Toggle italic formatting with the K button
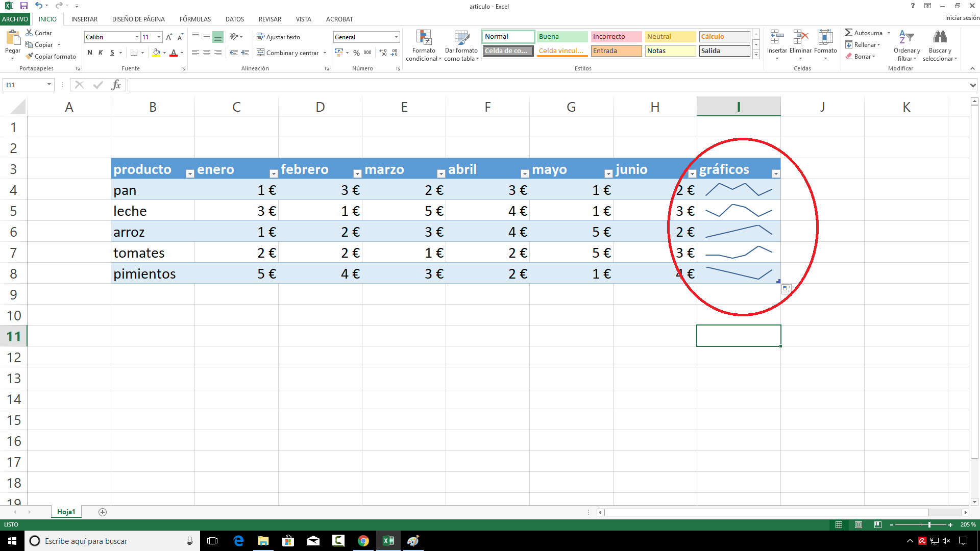The height and width of the screenshot is (551, 980). [x=101, y=53]
